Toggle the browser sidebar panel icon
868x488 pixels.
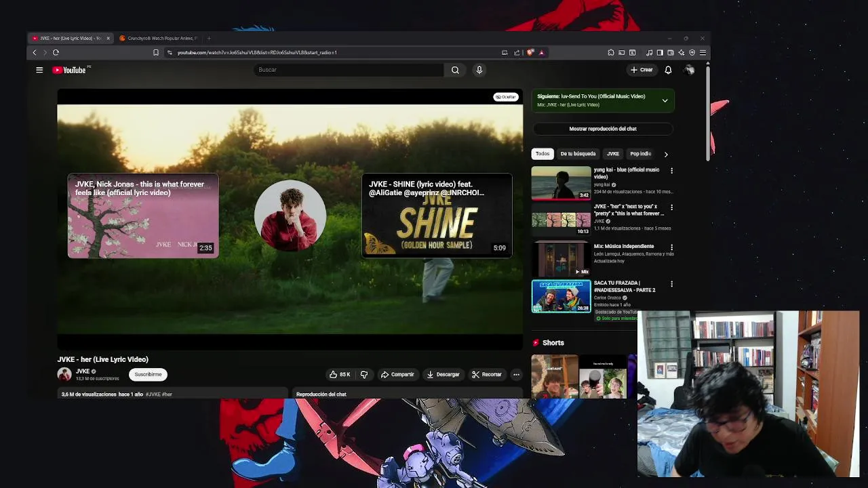tap(660, 52)
